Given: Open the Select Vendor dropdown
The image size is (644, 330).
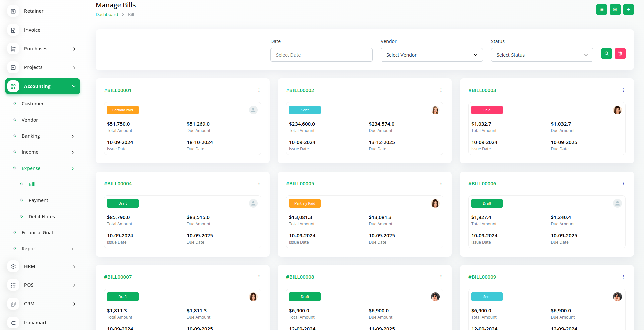Looking at the screenshot, I should (x=431, y=55).
